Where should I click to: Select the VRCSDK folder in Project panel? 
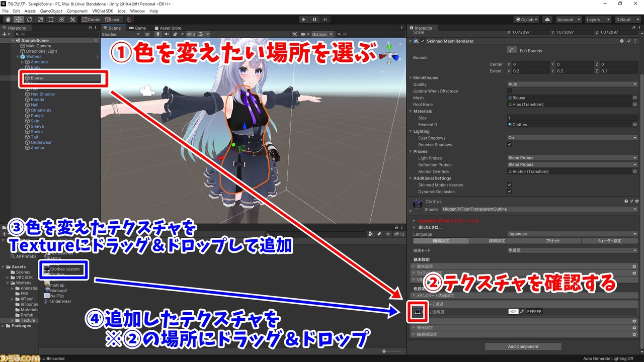pyautogui.click(x=24, y=278)
